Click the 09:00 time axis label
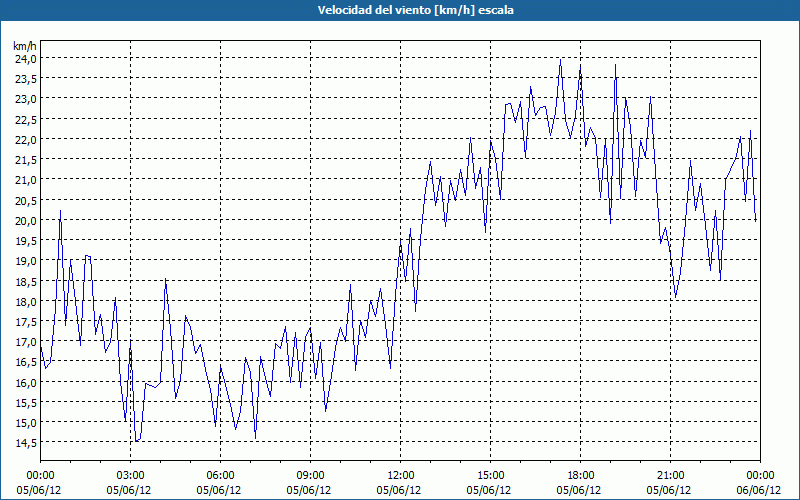Screen dimensions: 800x500 pyautogui.click(x=310, y=476)
